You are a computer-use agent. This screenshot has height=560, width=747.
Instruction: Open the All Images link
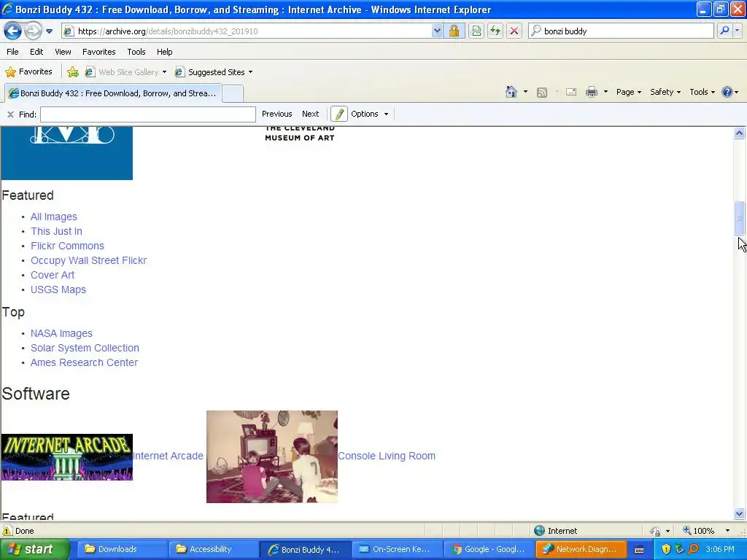tap(54, 217)
